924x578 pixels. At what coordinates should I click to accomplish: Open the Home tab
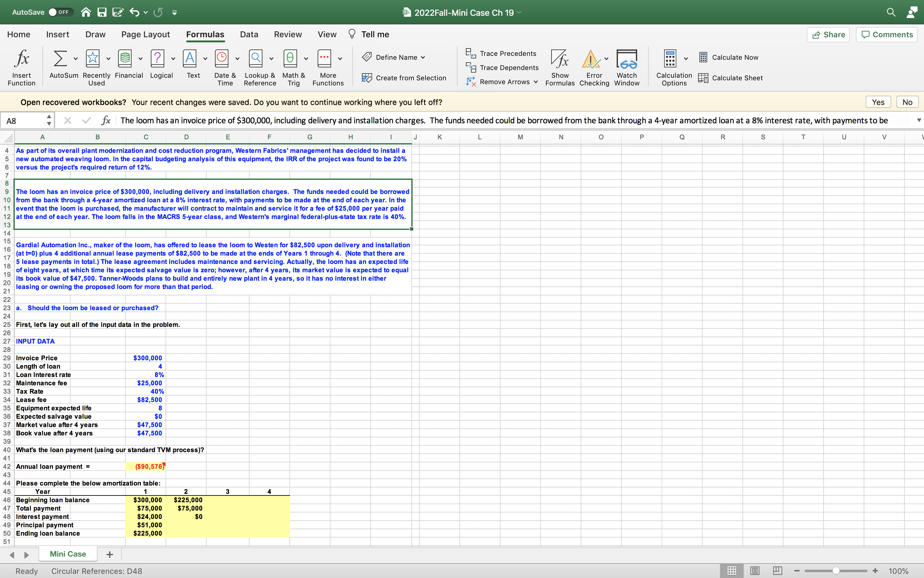[19, 34]
